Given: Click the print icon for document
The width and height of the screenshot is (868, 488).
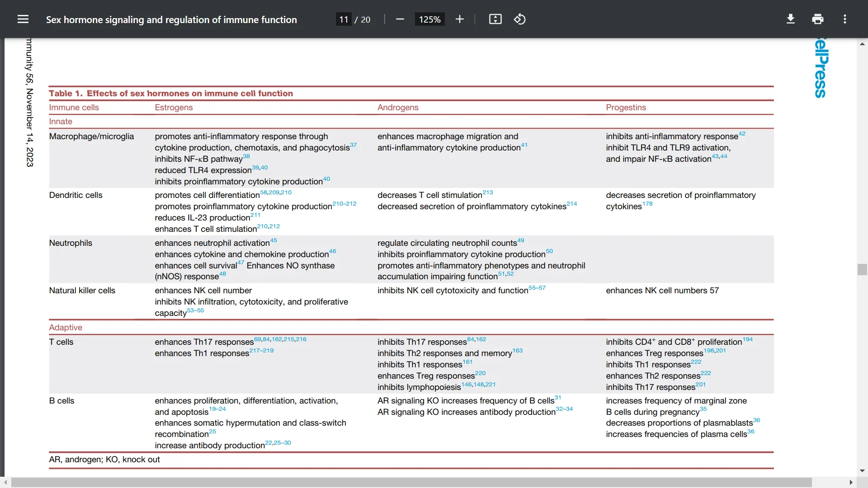Looking at the screenshot, I should [818, 19].
